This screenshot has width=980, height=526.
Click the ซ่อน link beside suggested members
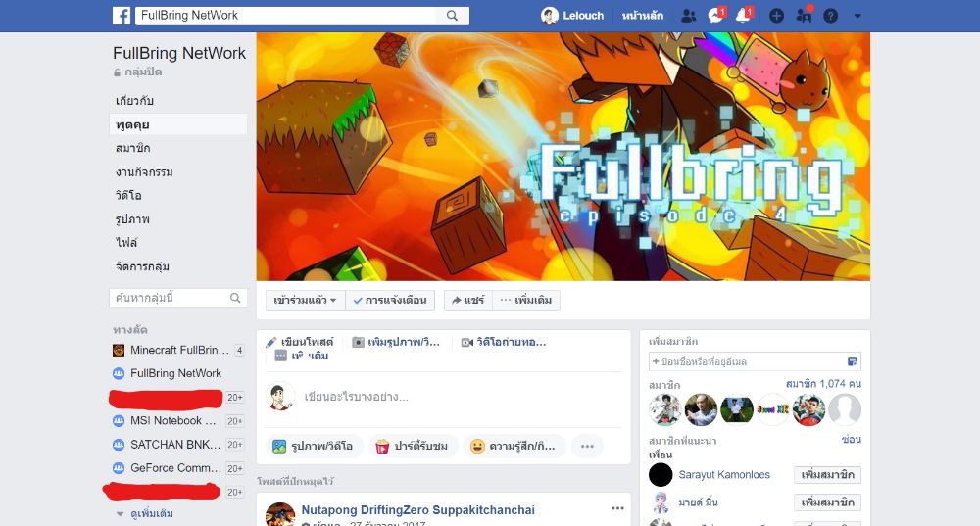point(852,439)
